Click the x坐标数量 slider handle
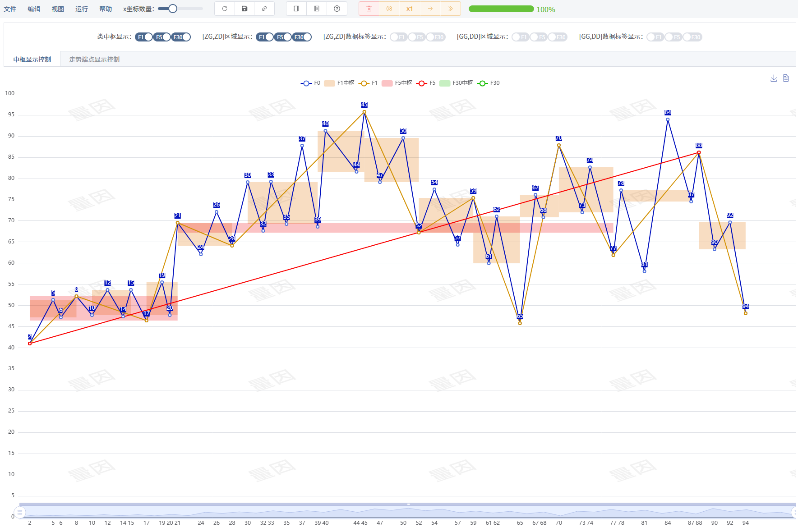The image size is (798, 532). pyautogui.click(x=173, y=9)
